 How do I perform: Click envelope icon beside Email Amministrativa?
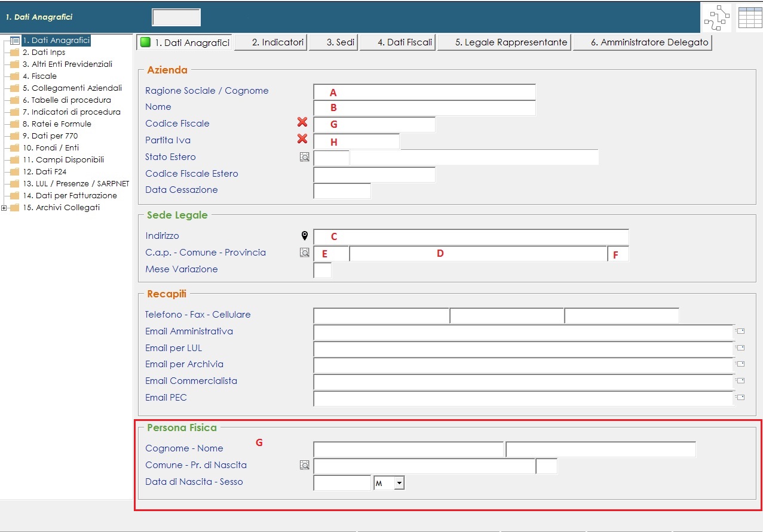coord(741,331)
